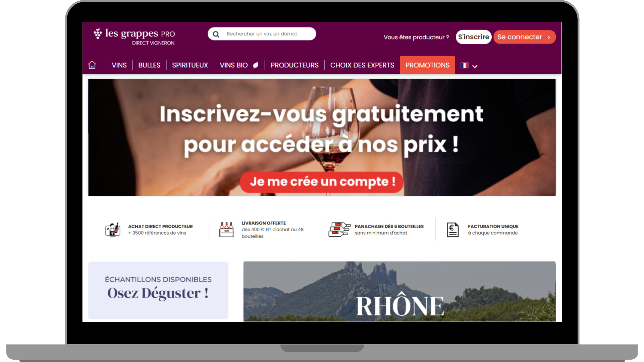Click the Facturation Unique euro invoice icon
The image size is (644, 362).
452,230
